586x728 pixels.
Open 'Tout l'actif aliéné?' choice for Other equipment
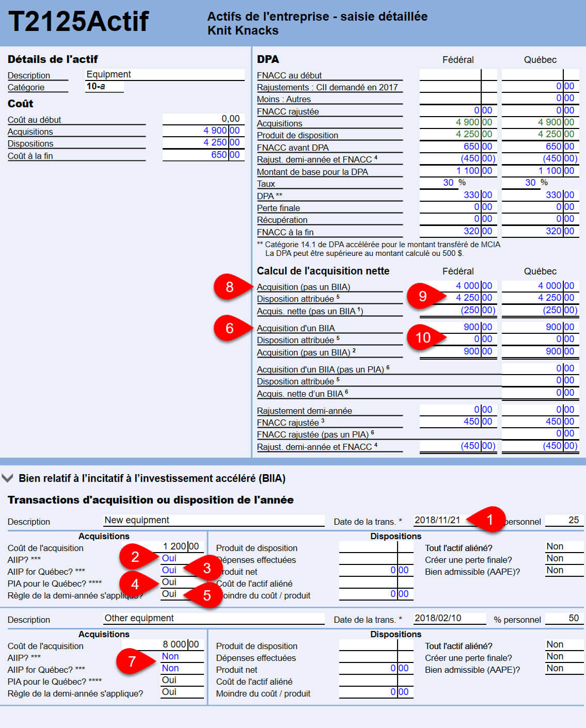[564, 644]
